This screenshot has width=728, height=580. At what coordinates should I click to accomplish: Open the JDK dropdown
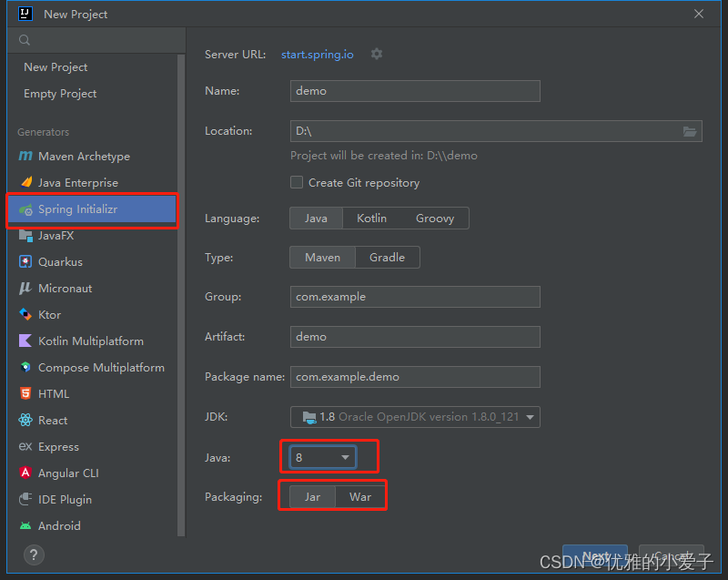[x=415, y=417]
